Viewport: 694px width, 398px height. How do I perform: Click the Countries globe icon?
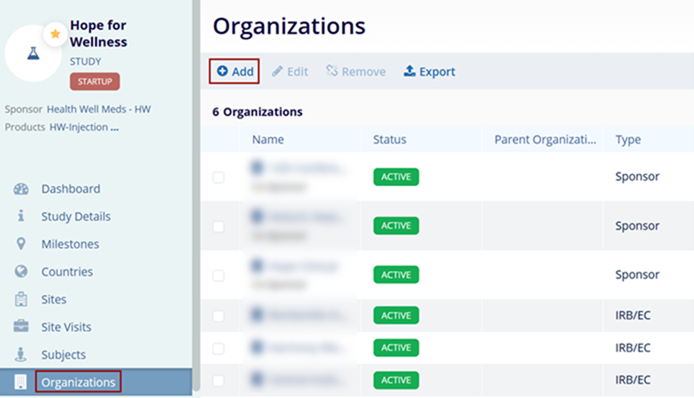tap(21, 271)
